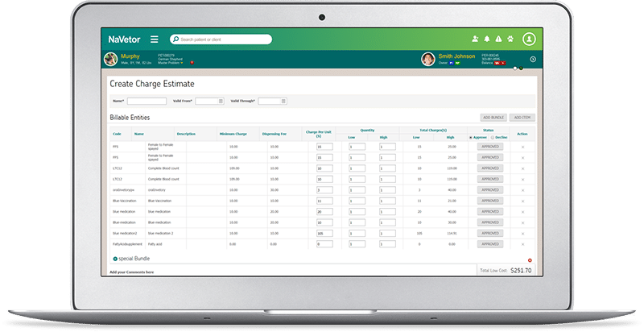Click the Code column header
This screenshot has width=644, height=332.
pos(117,134)
